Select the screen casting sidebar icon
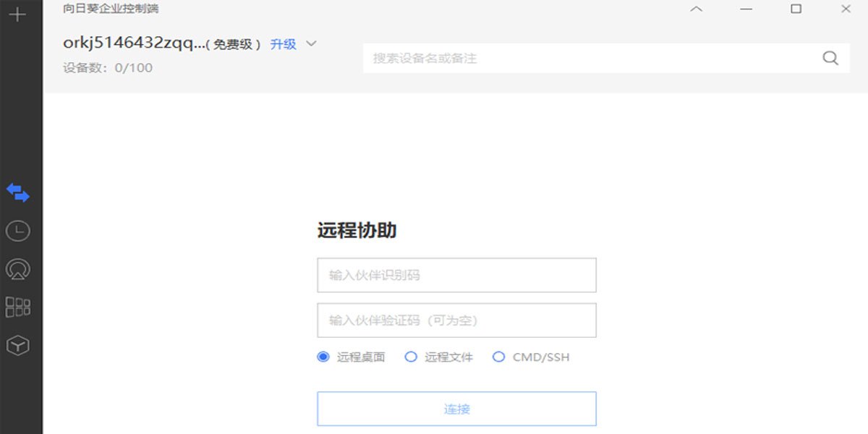 (x=18, y=269)
